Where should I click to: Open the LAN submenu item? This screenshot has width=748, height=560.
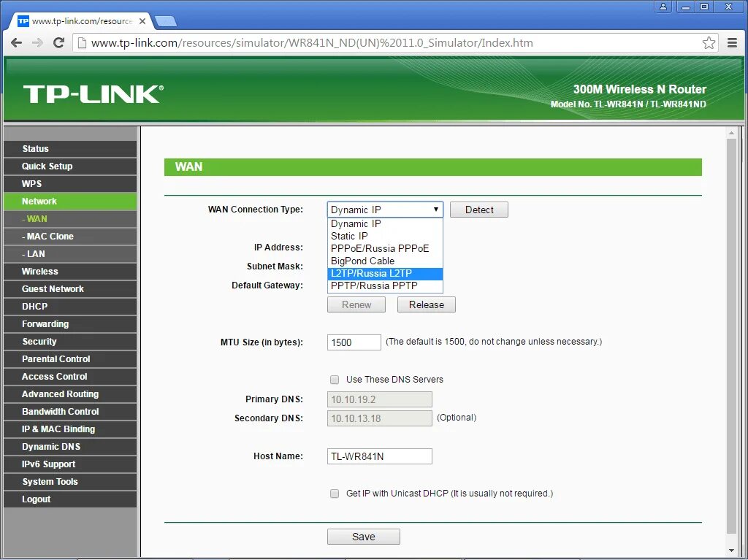coord(70,254)
